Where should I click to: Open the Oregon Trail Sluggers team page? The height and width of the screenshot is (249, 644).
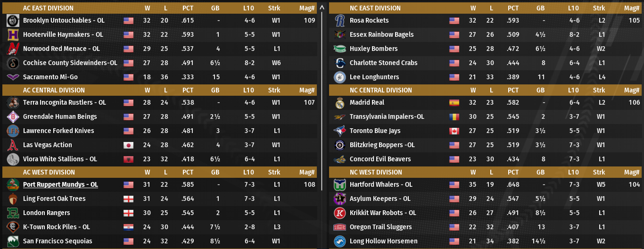tap(380, 227)
